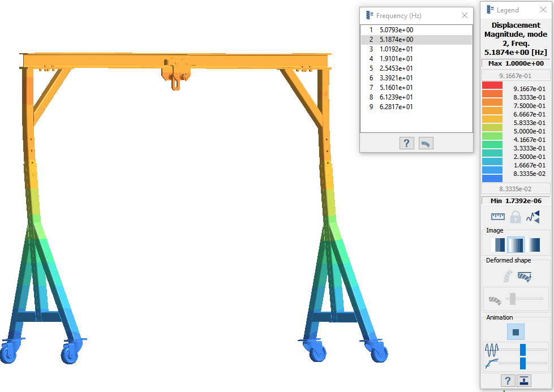
Task: Click the lower legend limit field 8.3335e-02
Action: pyautogui.click(x=515, y=188)
